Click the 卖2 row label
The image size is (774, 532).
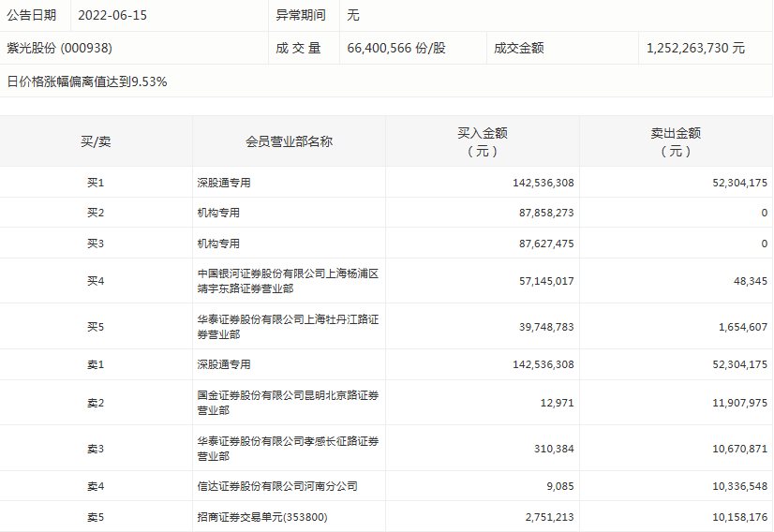pyautogui.click(x=96, y=403)
